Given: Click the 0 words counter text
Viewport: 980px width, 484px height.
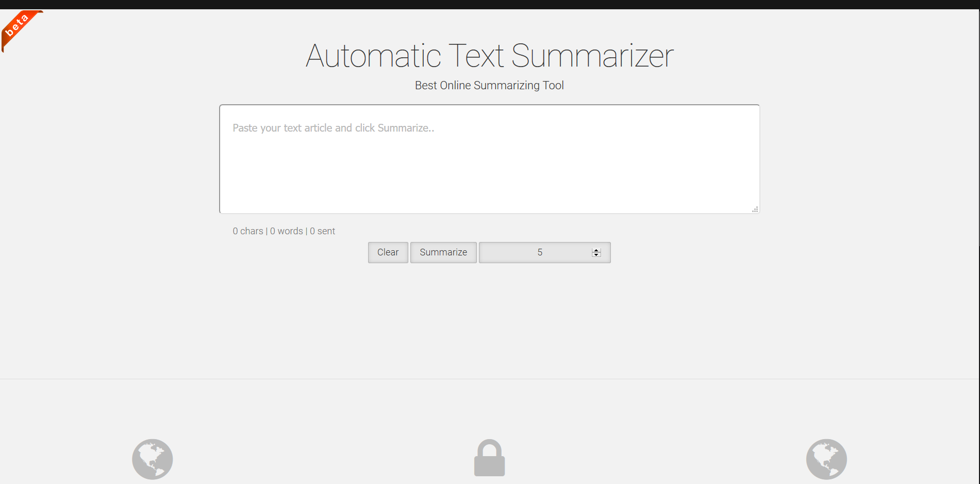Looking at the screenshot, I should tap(287, 231).
